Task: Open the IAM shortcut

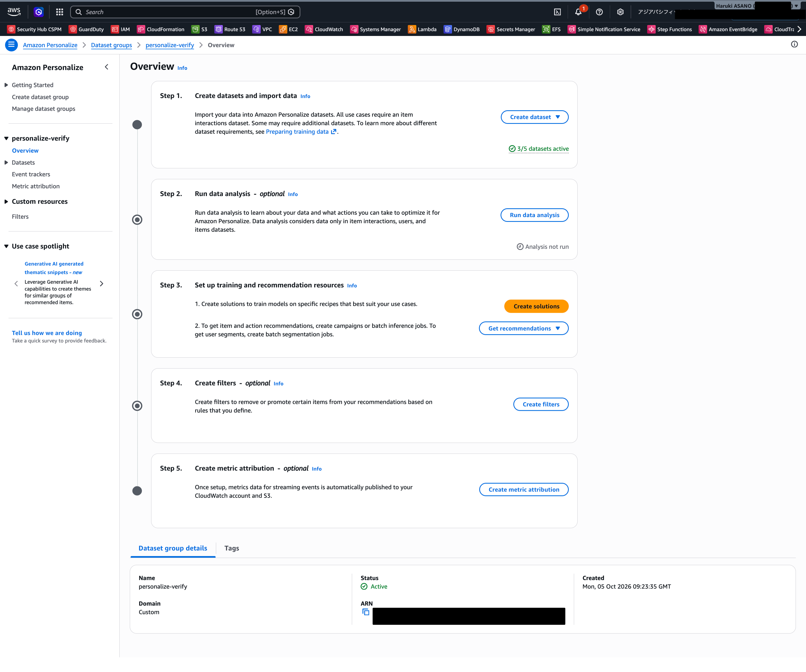Action: click(120, 29)
